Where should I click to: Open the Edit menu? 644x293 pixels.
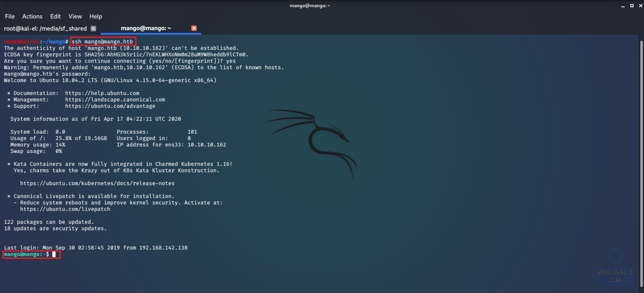pos(56,17)
